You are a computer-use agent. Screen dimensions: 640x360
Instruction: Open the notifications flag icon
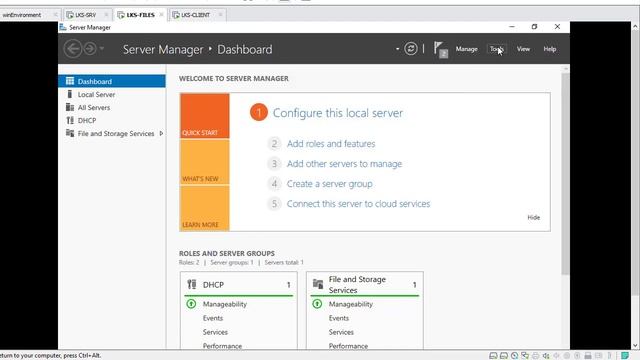coord(440,49)
